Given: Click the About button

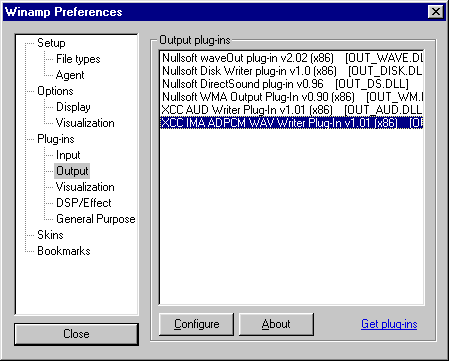Looking at the screenshot, I should pyautogui.click(x=276, y=324).
